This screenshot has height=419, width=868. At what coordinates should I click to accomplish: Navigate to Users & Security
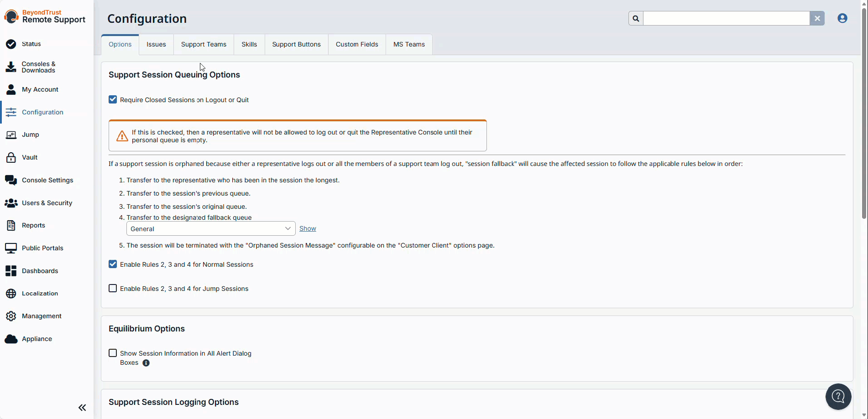click(x=47, y=203)
